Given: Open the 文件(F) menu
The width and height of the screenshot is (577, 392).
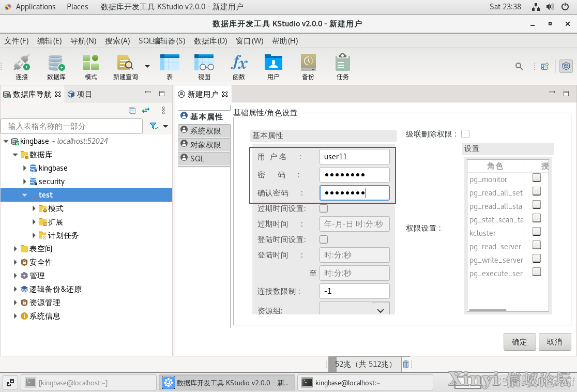Looking at the screenshot, I should [16, 41].
